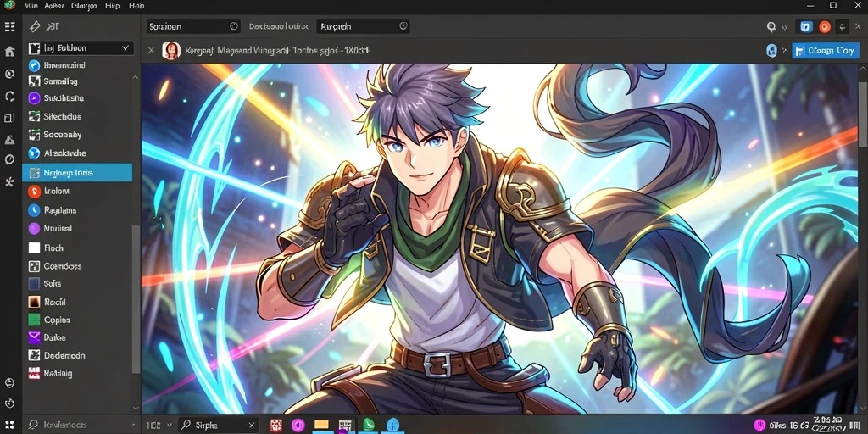Click the asterisk-shaped icon in left rail
Screen dimensions: 868x434
pos(9,181)
